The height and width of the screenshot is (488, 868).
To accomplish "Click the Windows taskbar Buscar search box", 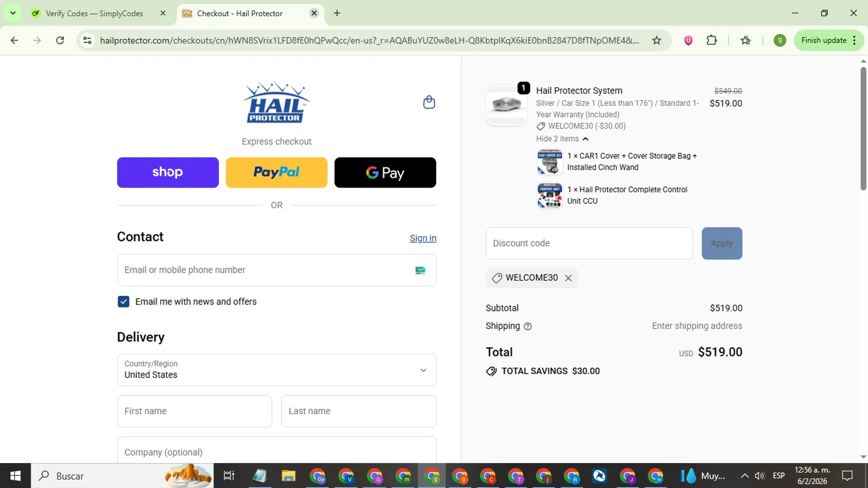I will tap(123, 476).
